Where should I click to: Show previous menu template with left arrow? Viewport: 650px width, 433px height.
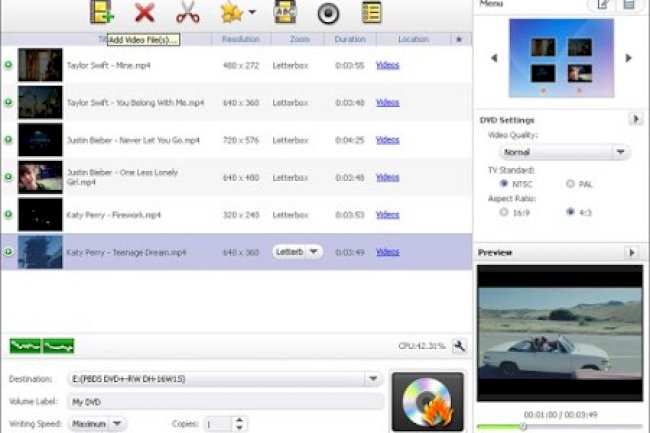tap(494, 58)
